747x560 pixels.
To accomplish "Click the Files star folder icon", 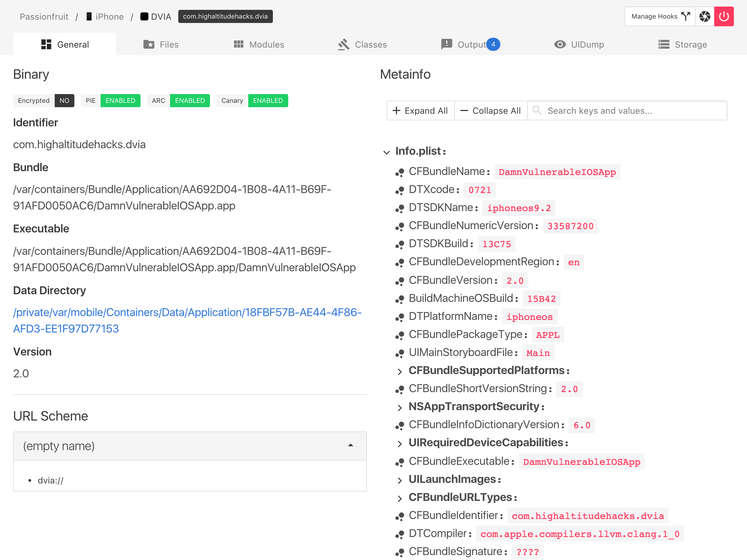I will 148,44.
